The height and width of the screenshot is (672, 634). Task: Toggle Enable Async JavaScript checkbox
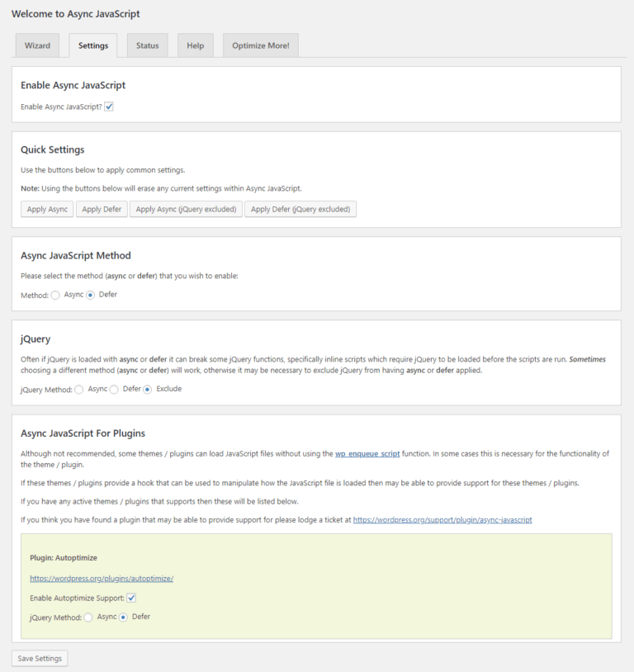109,106
